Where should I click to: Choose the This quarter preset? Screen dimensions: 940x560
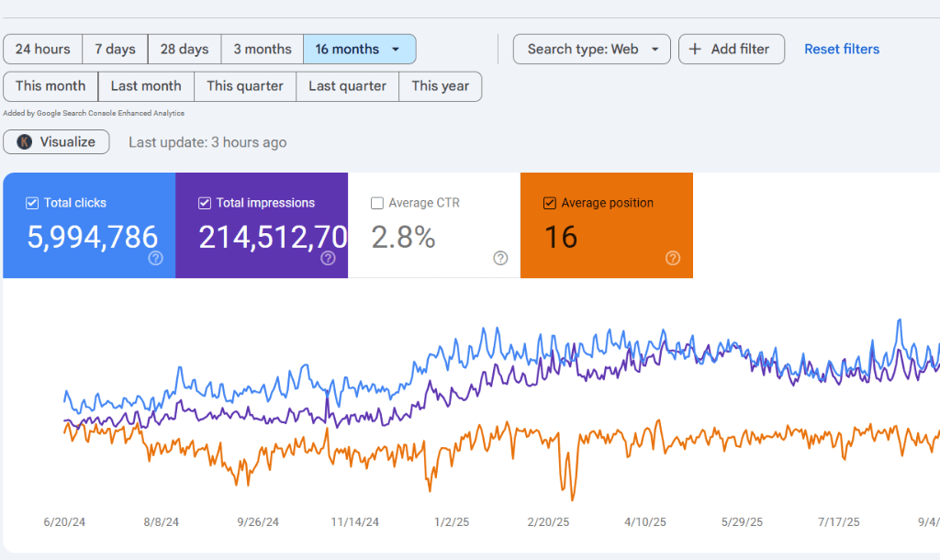coord(244,85)
